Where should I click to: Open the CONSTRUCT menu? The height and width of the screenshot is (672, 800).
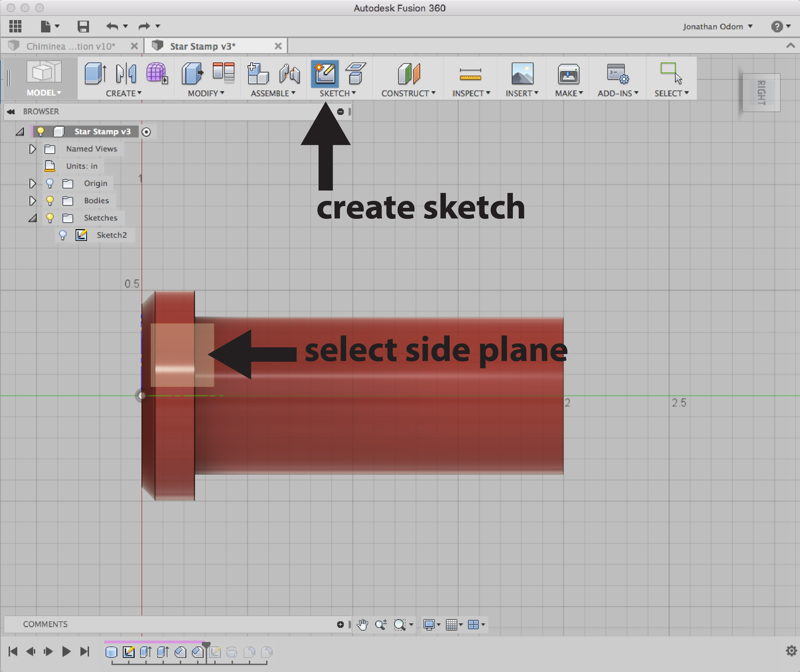coord(408,93)
